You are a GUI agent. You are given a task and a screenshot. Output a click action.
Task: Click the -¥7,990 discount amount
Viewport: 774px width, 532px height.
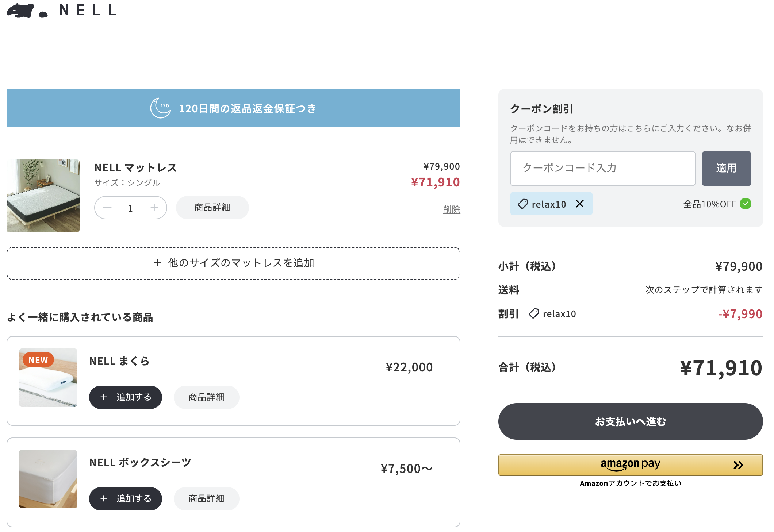pos(740,314)
